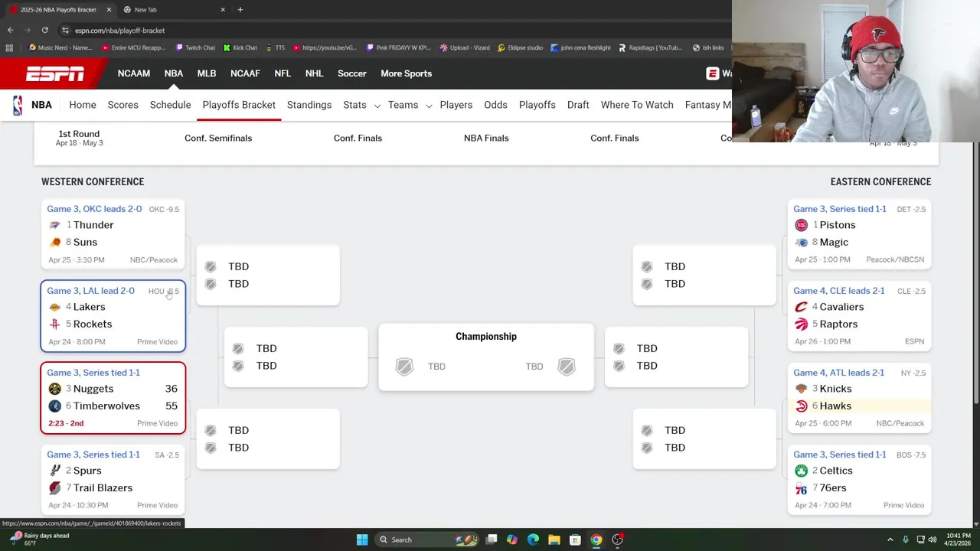Open the Celtics vs 76ers Game 3 link
980x551 pixels.
click(x=839, y=455)
